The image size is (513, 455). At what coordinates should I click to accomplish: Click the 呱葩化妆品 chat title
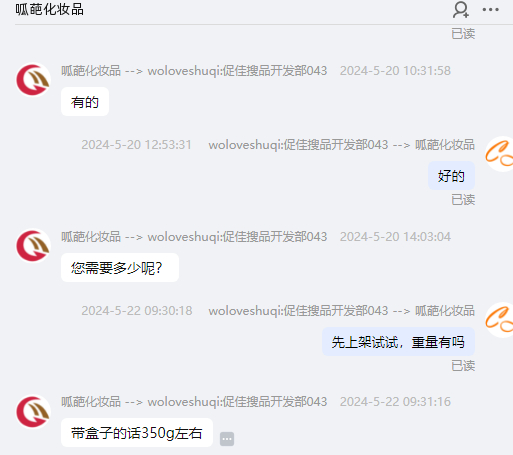pyautogui.click(x=50, y=10)
